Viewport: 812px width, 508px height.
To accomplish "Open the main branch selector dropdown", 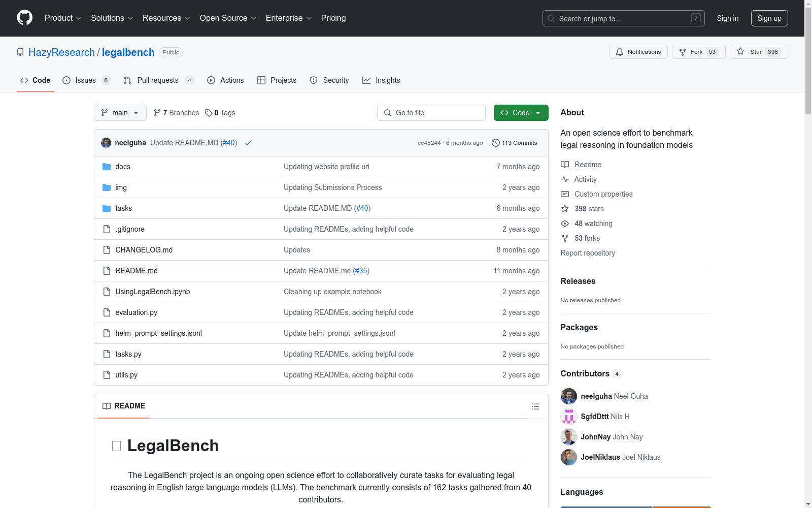I will [x=120, y=113].
